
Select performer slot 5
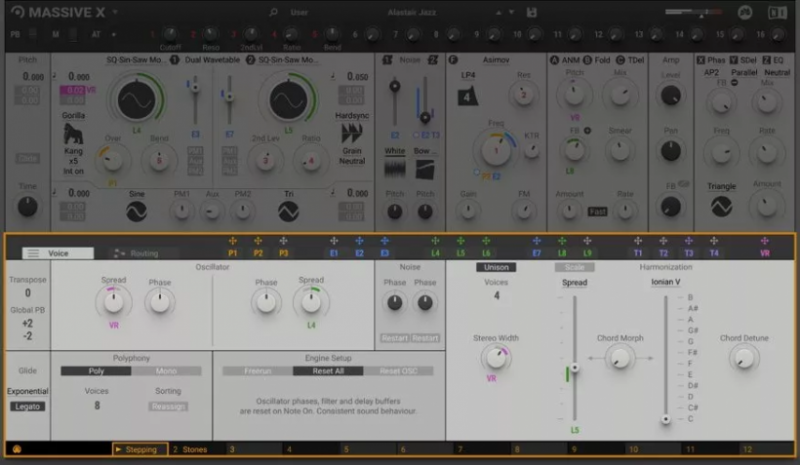tap(368, 449)
